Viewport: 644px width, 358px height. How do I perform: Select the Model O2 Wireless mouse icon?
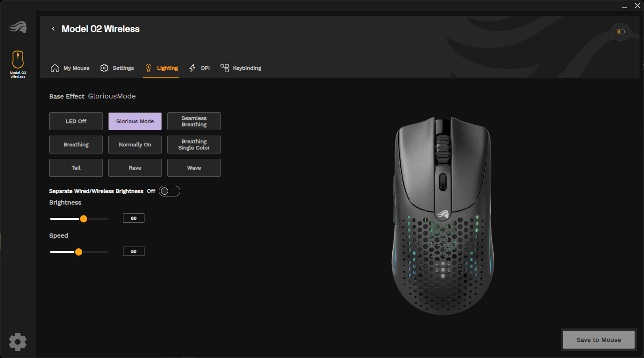point(18,60)
